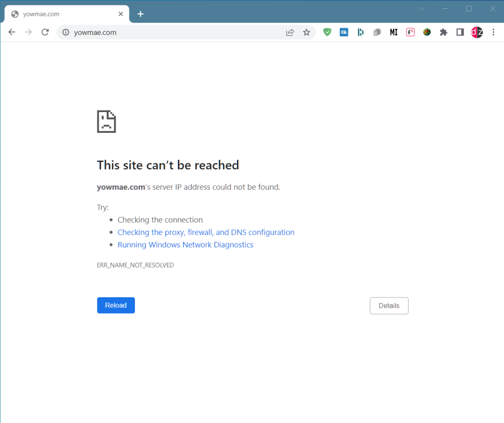The height and width of the screenshot is (423, 504).
Task: Click the Details button
Action: (389, 305)
